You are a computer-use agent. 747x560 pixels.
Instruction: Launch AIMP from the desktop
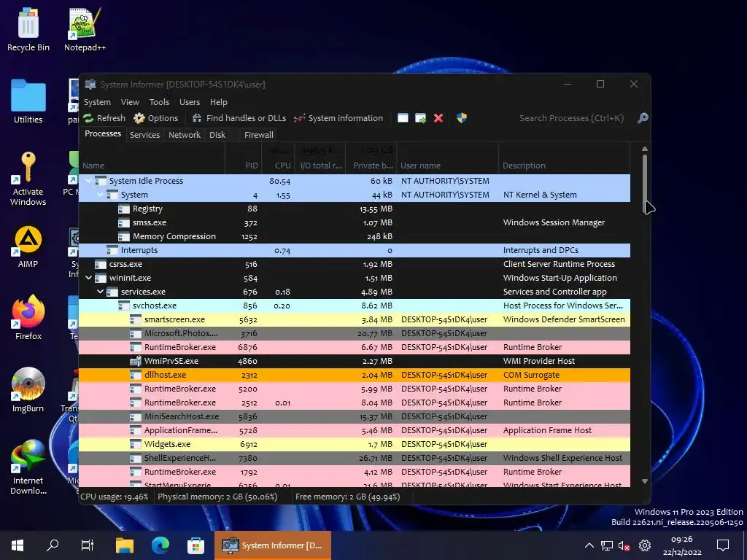28,246
